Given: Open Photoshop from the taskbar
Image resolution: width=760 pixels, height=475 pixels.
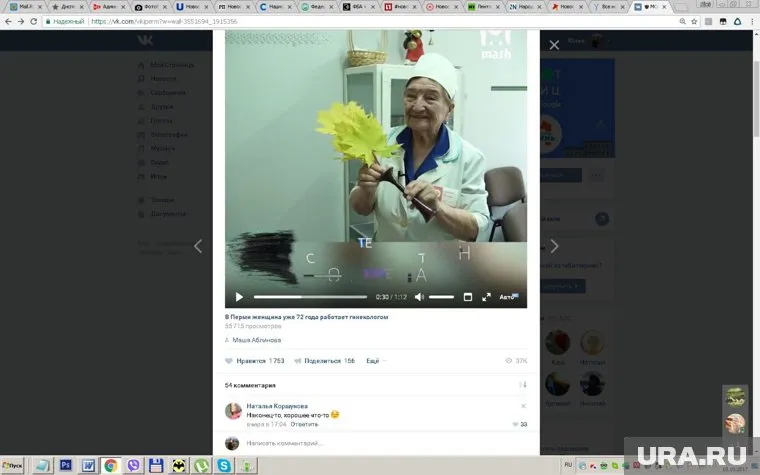Looking at the screenshot, I should click(x=65, y=466).
